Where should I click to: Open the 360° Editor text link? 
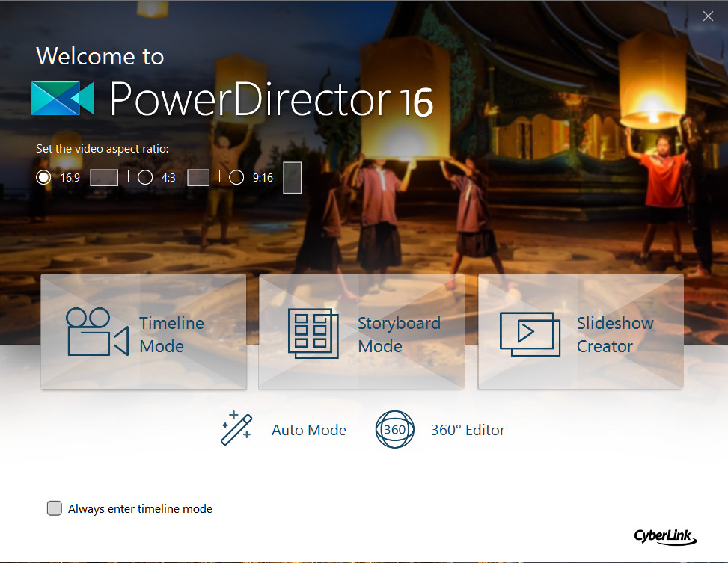(x=468, y=430)
